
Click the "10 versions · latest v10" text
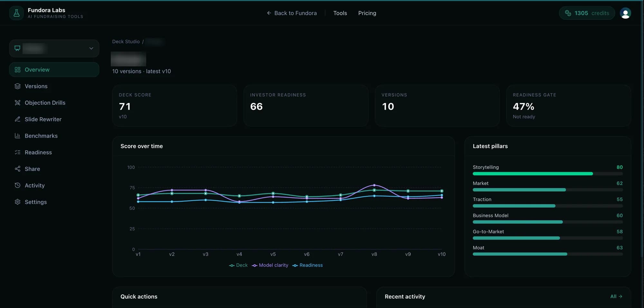point(141,71)
